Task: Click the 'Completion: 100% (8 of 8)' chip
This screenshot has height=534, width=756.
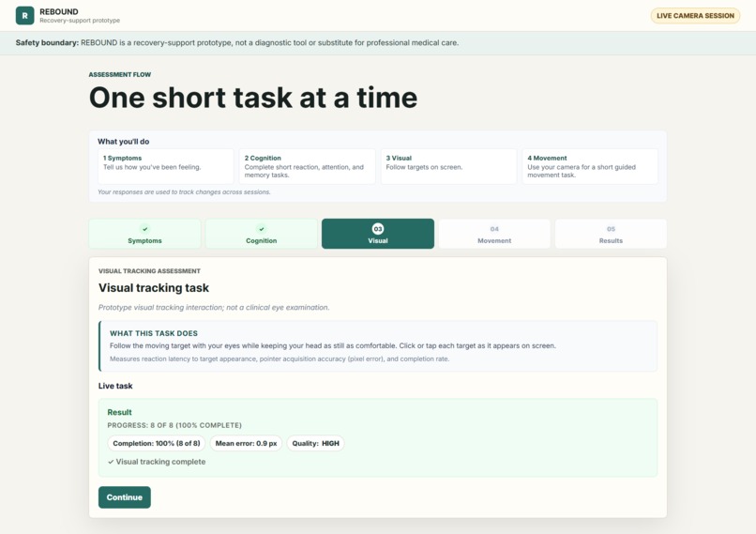Action: pyautogui.click(x=157, y=443)
